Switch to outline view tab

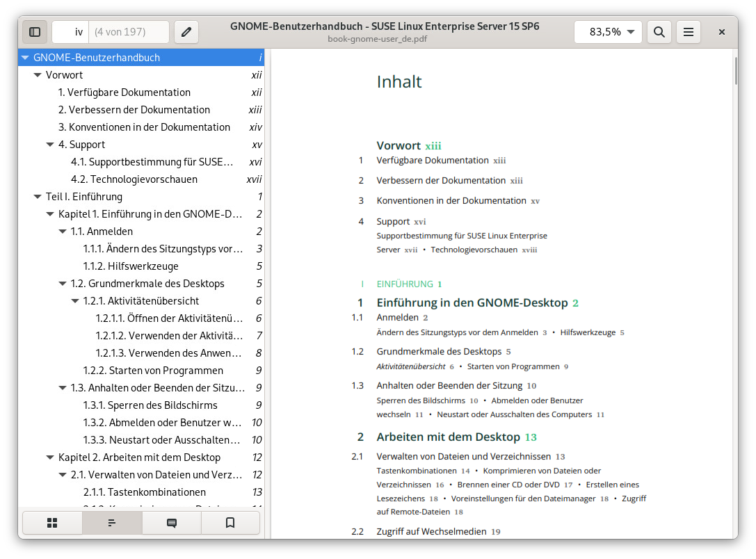point(112,523)
